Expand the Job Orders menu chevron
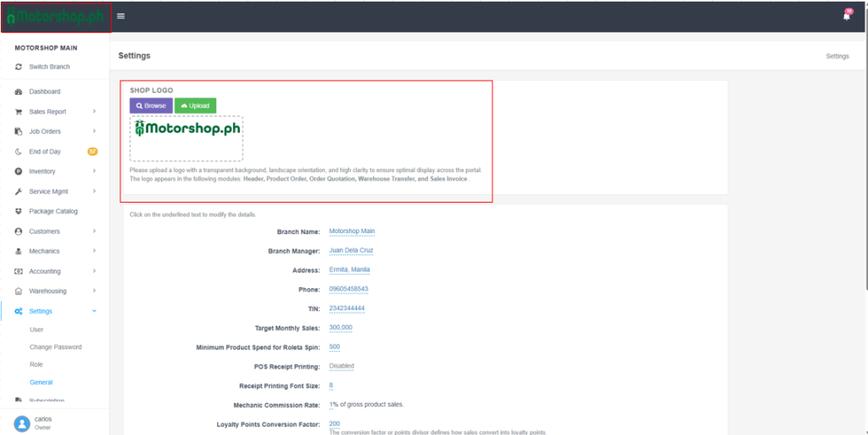This screenshot has width=868, height=435. tap(94, 131)
